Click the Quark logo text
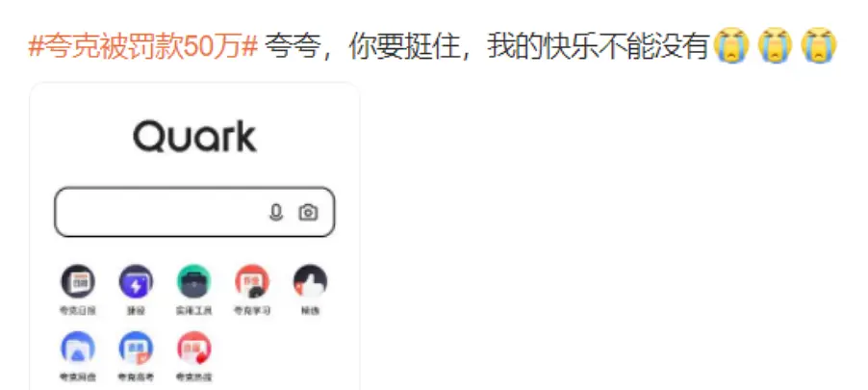The image size is (868, 390). (x=194, y=137)
